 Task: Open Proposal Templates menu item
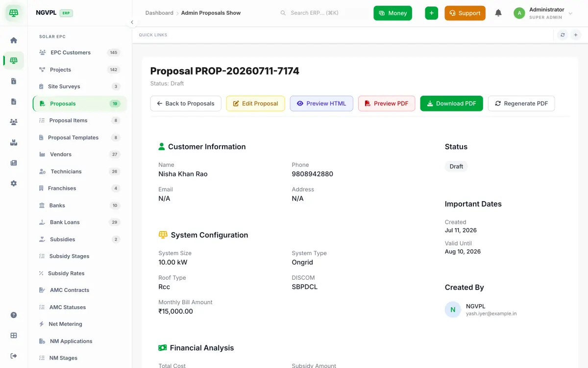click(x=79, y=137)
